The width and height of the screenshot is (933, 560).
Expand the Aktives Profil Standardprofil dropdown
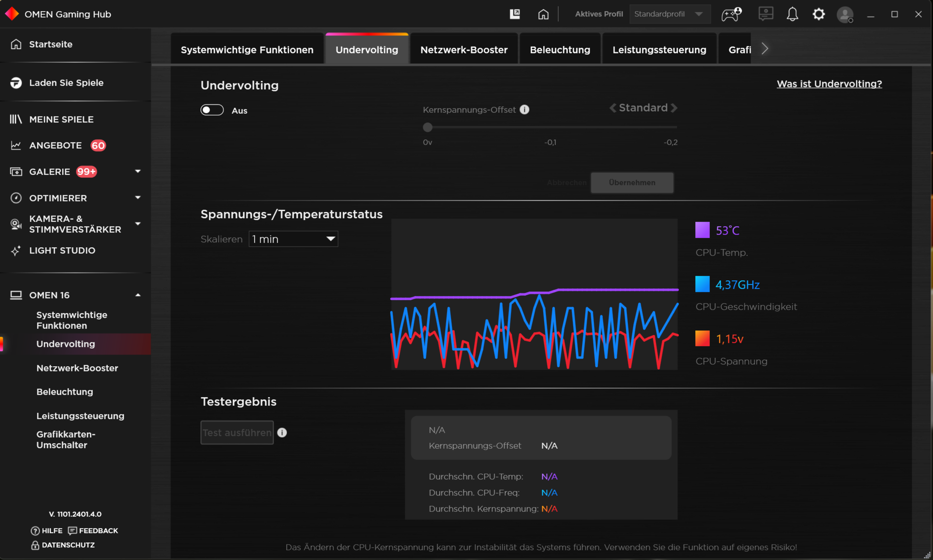click(670, 14)
